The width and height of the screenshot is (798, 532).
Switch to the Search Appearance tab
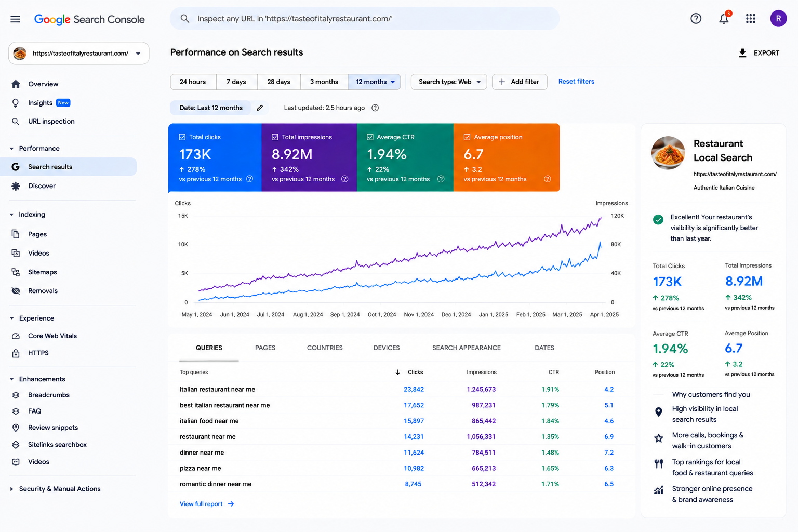pos(467,348)
